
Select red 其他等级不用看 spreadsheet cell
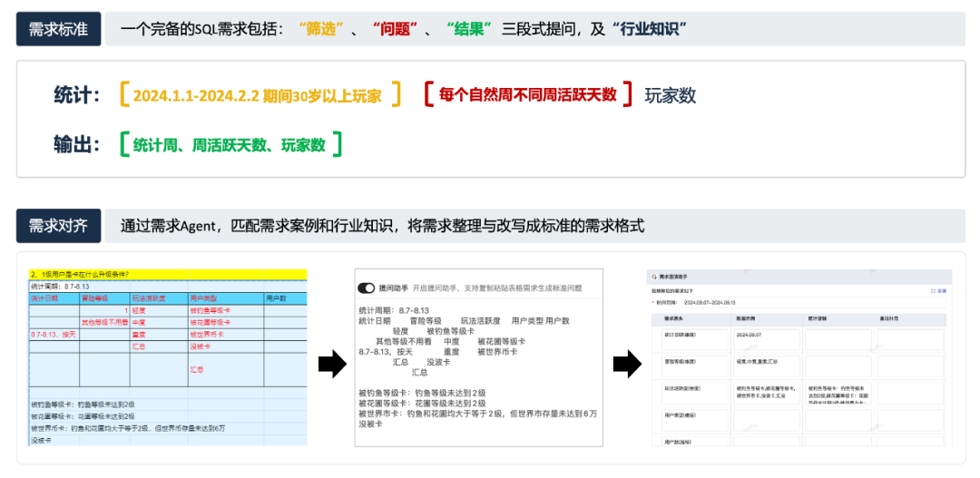pos(105,322)
